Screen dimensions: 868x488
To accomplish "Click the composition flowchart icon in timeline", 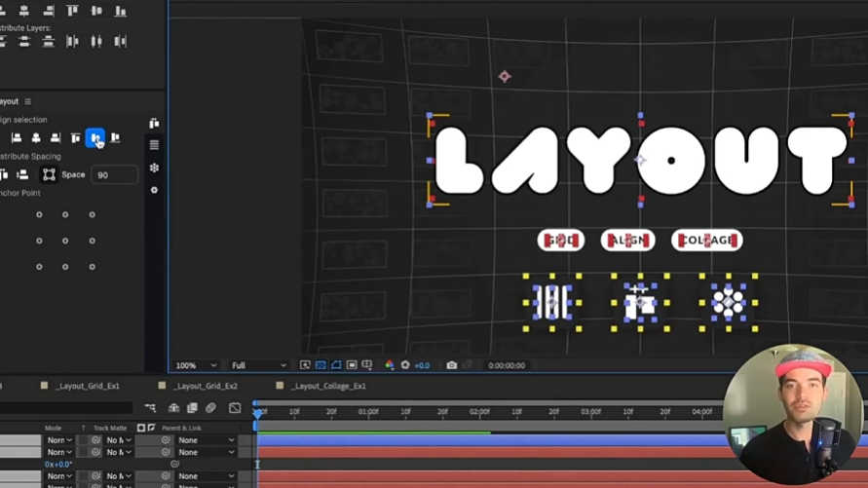I will pos(150,408).
